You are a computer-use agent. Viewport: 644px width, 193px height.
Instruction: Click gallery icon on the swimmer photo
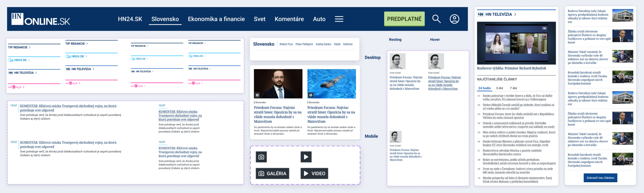pos(311,95)
